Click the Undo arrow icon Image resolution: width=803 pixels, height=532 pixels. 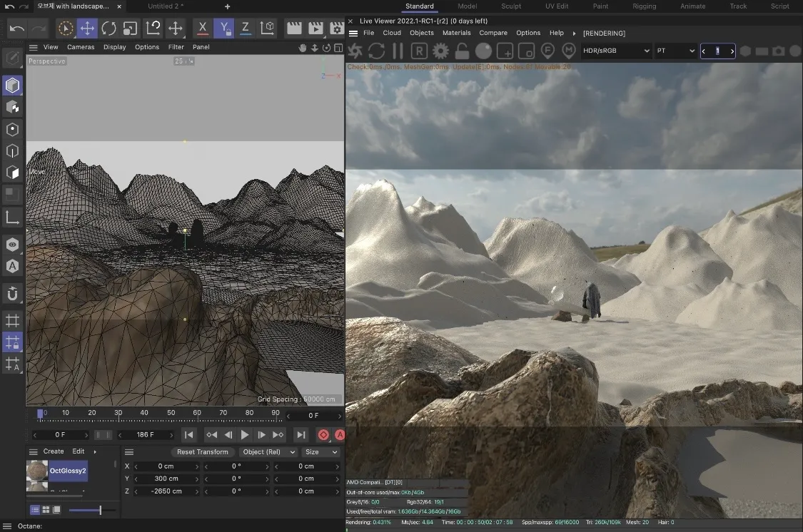tap(17, 29)
